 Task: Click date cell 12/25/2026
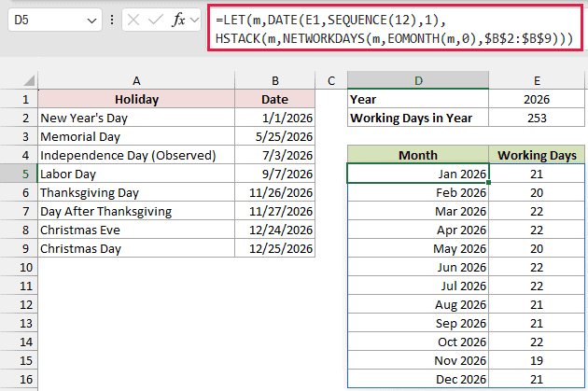point(275,248)
